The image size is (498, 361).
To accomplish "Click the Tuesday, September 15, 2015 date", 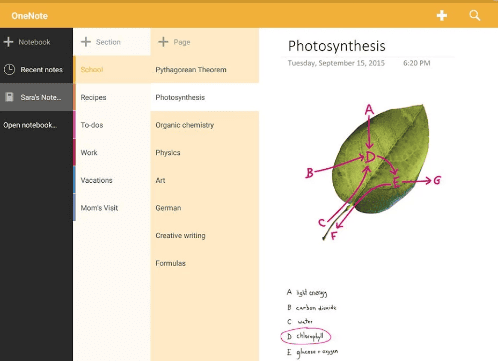I will [x=336, y=63].
